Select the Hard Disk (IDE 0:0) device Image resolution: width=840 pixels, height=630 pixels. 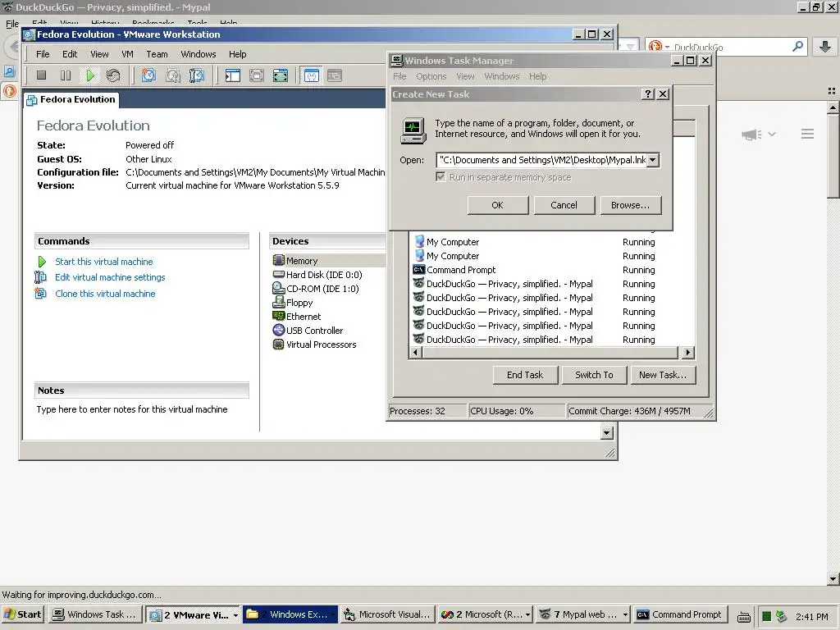pos(317,275)
